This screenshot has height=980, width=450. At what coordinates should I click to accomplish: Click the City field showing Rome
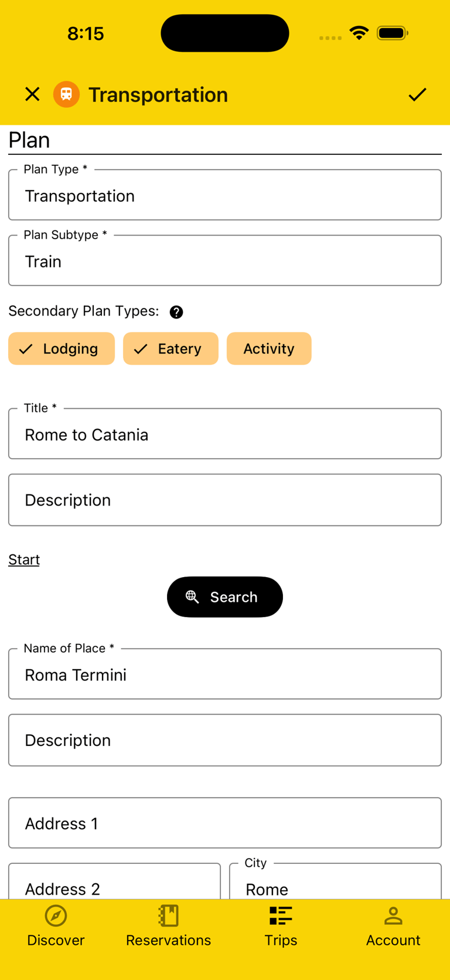pyautogui.click(x=335, y=886)
